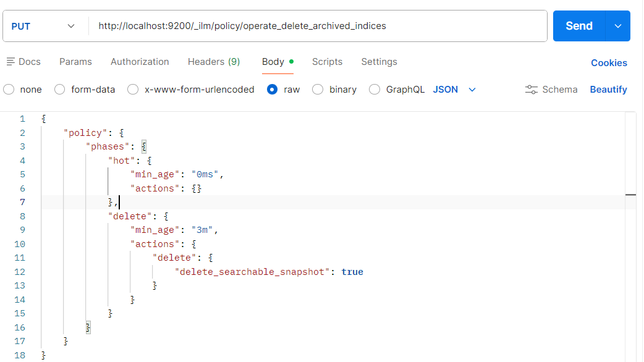
Task: Select the binary body option
Action: [x=318, y=90]
